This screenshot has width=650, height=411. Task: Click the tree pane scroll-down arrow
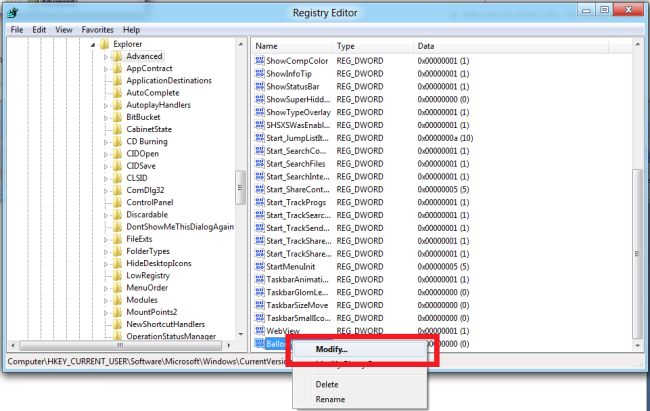[x=241, y=334]
